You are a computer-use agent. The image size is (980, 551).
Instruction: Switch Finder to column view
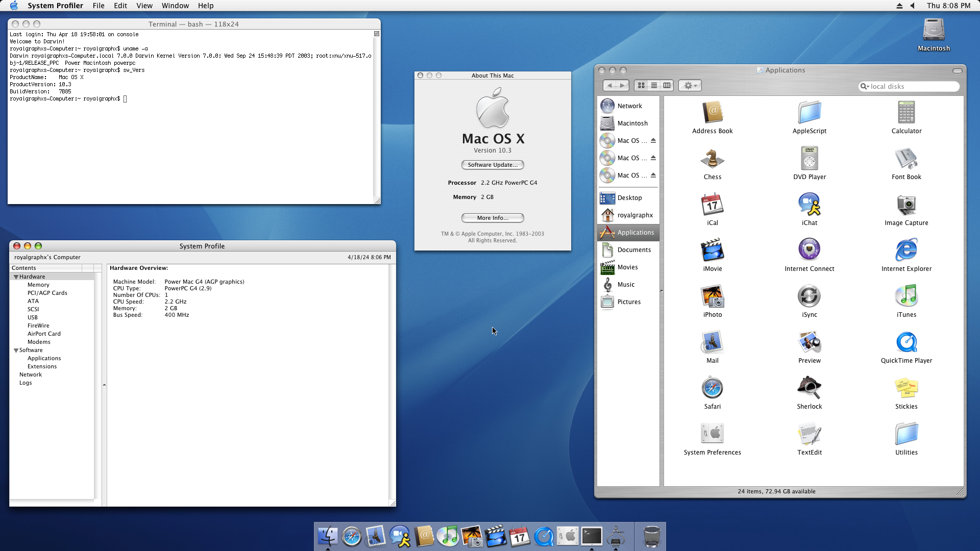pos(667,86)
